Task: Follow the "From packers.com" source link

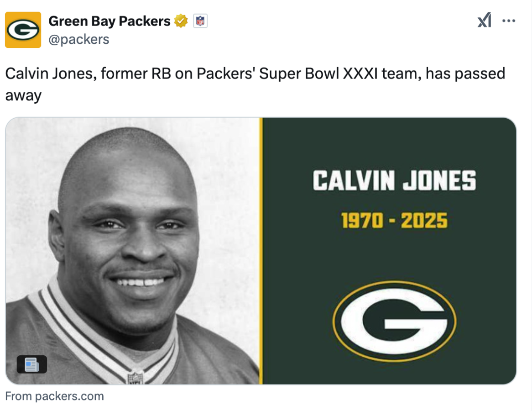Action: tap(55, 396)
